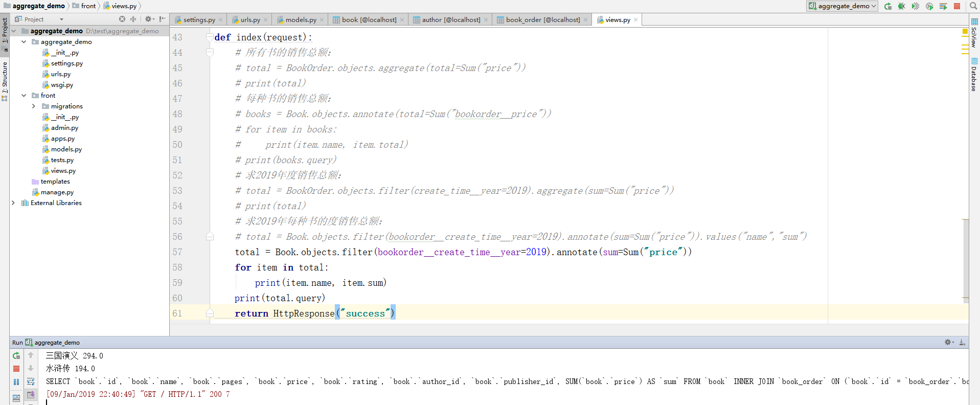Expand External Libraries node
Viewport: 980px width, 405px height.
(14, 203)
